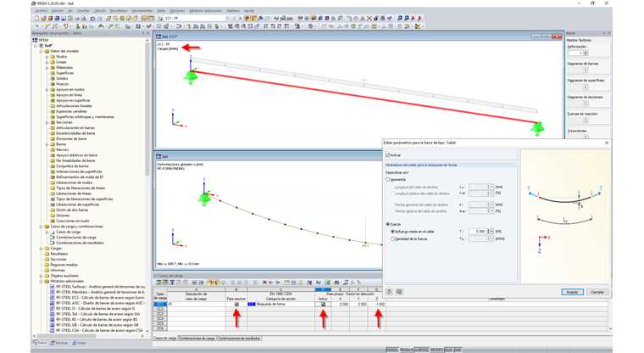
Task: Expand the Materiales tree node
Action: tap(47, 68)
